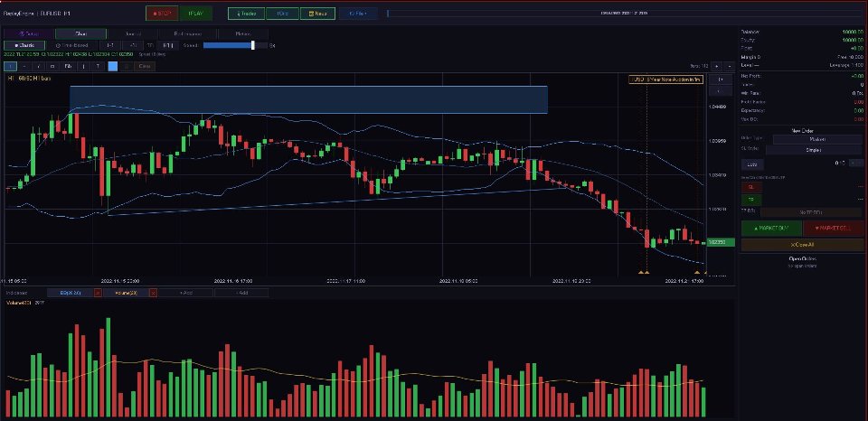Click the Open Orders heading
The width and height of the screenshot is (868, 421).
802,258
